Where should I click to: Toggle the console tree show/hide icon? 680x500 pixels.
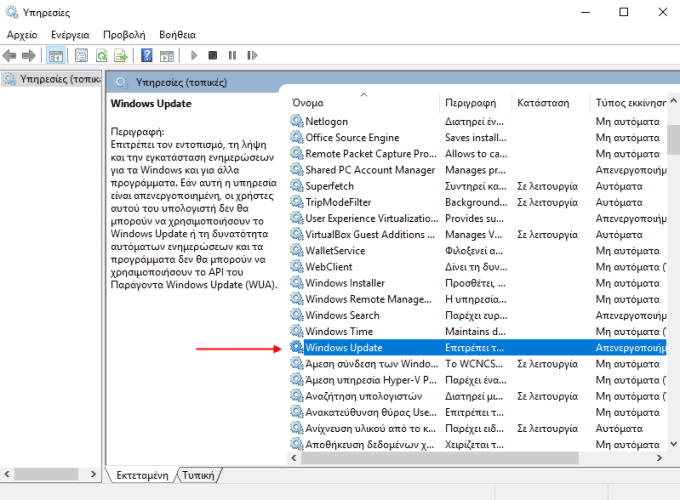point(56,56)
